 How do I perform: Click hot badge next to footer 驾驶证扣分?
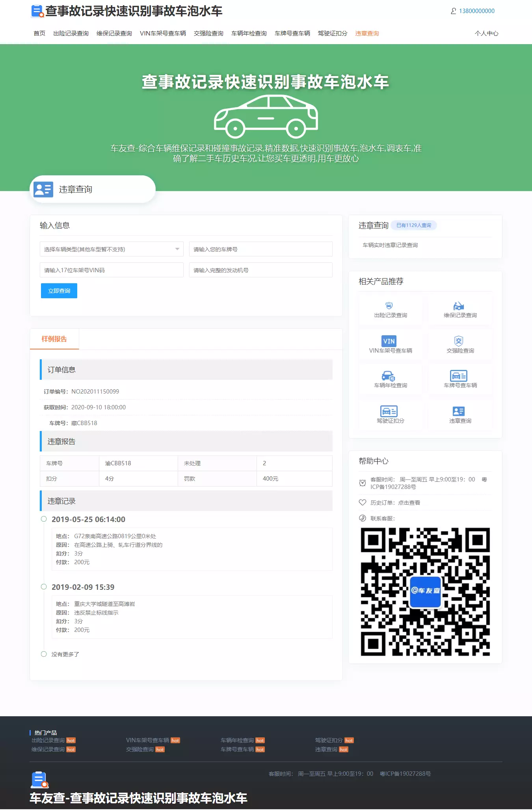click(x=349, y=741)
